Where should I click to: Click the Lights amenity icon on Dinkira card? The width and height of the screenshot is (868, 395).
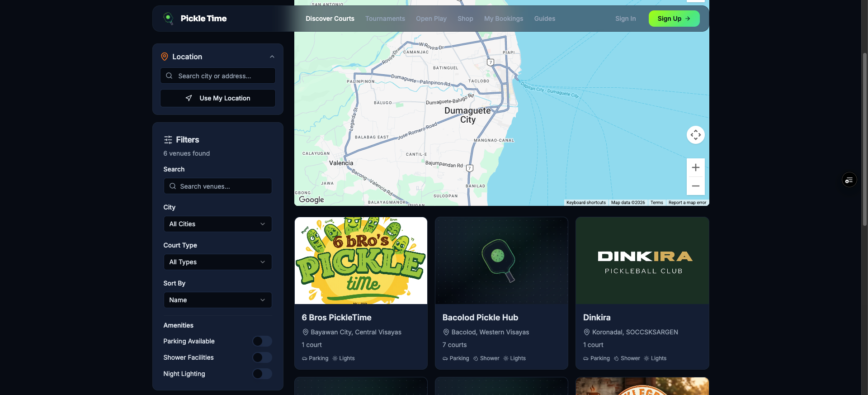pyautogui.click(x=646, y=358)
